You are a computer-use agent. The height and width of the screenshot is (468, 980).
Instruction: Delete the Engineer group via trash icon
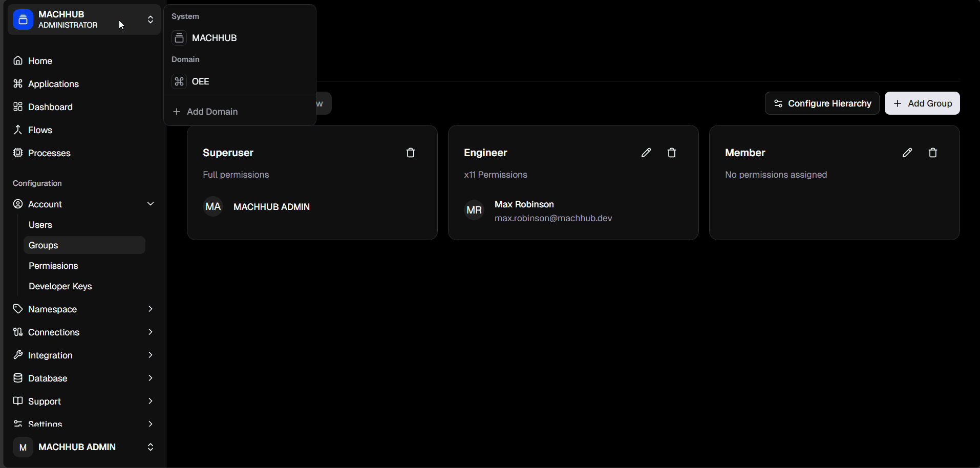click(x=672, y=153)
